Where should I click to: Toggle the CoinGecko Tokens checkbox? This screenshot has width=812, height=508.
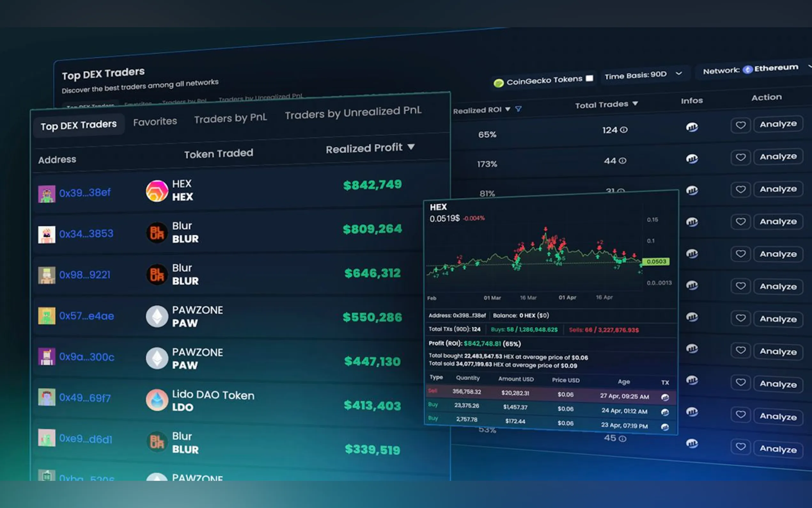click(589, 78)
